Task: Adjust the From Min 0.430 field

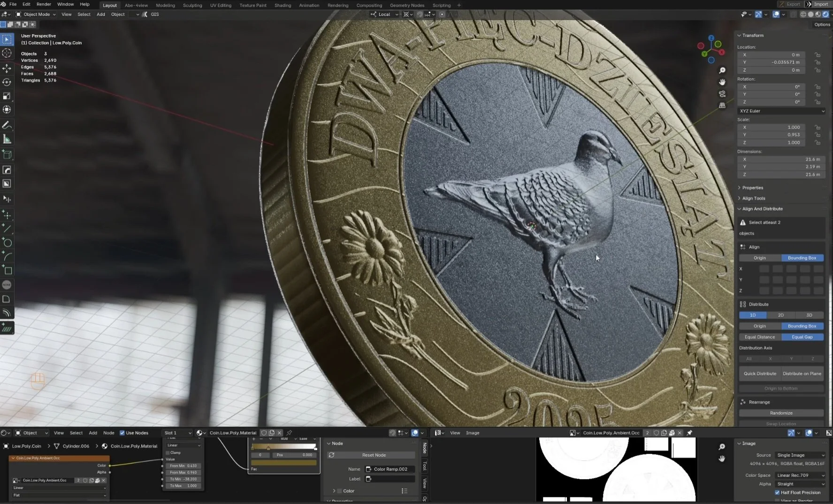Action: 183,466
